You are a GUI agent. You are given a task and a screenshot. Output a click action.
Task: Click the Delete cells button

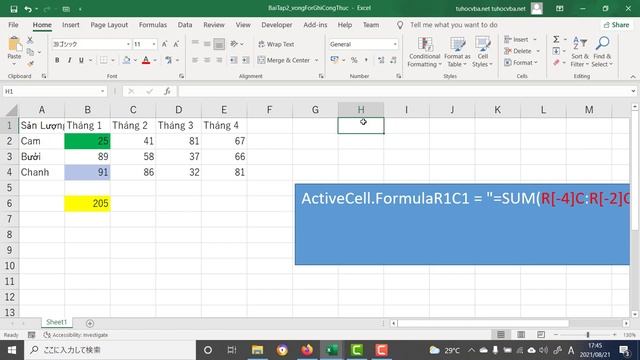522,51
